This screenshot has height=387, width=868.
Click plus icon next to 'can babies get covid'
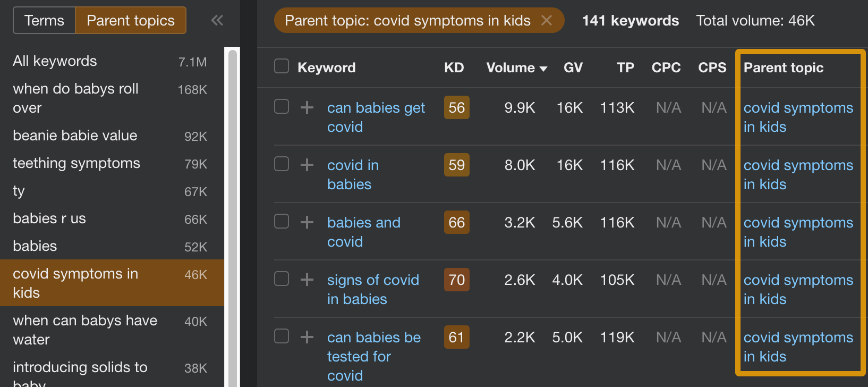[x=307, y=107]
